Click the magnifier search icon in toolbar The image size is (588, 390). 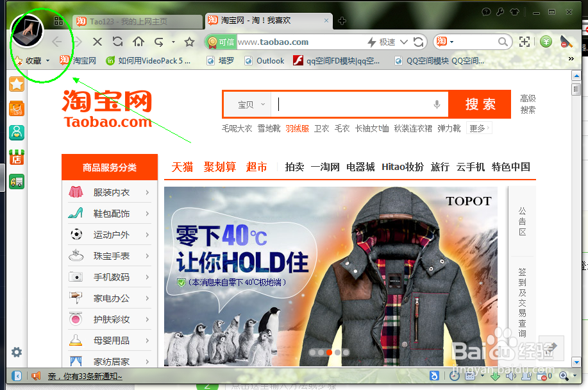(503, 42)
